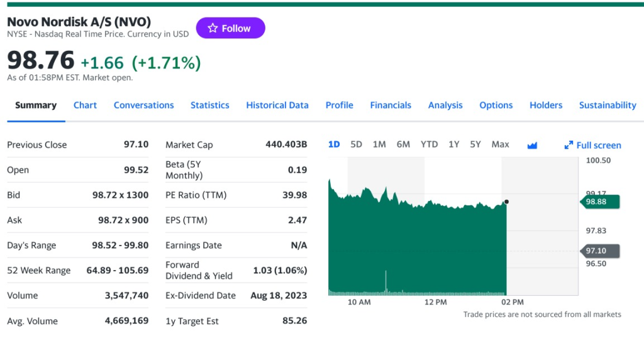This screenshot has width=644, height=341.
Task: Select the YTD chart range
Action: point(429,144)
